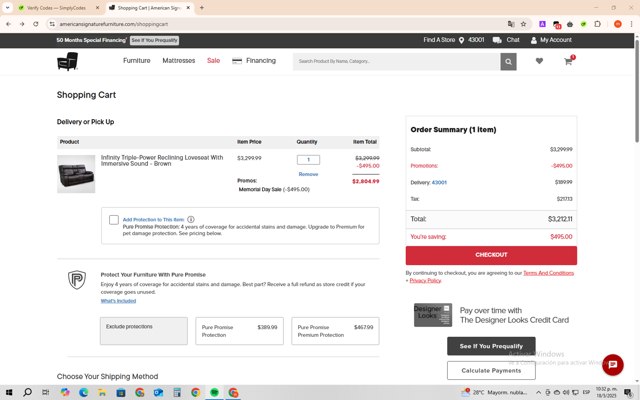Open a new browser tab with plus
Screen dimensions: 640x400
tap(202, 8)
